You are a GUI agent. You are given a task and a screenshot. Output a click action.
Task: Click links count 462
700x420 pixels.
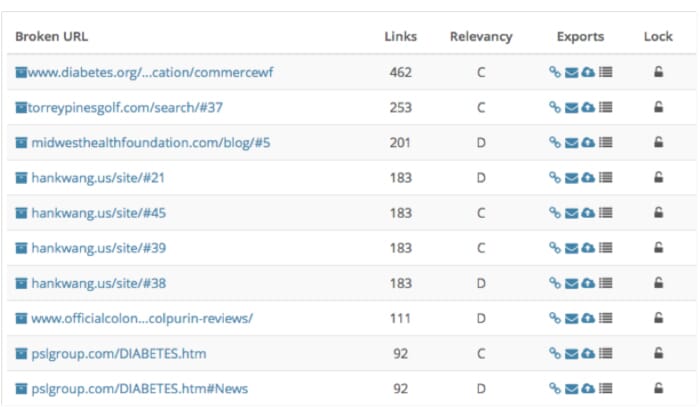pyautogui.click(x=400, y=72)
